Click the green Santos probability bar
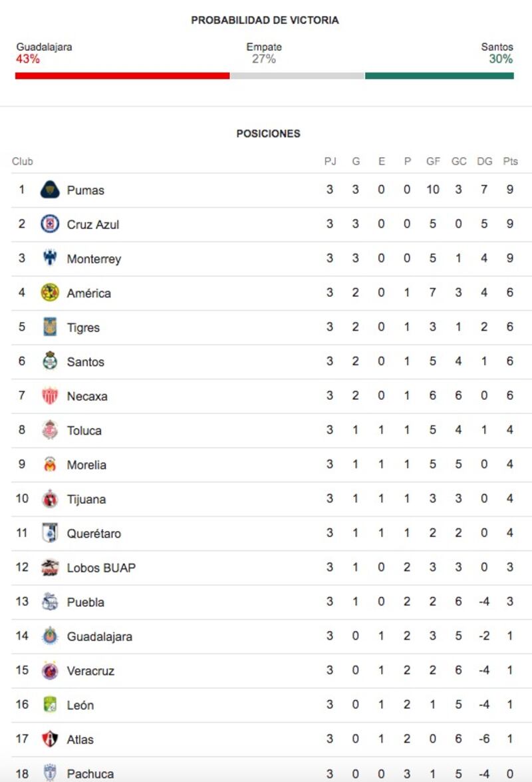Viewport: 532px width, 782px height. coord(440,76)
